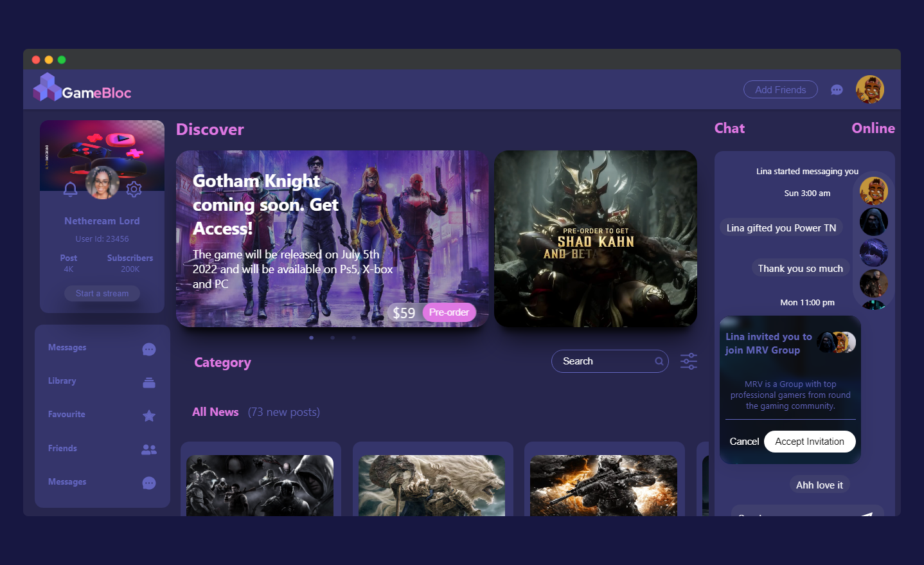
Task: Click the chat bubble icon in header
Action: [837, 90]
